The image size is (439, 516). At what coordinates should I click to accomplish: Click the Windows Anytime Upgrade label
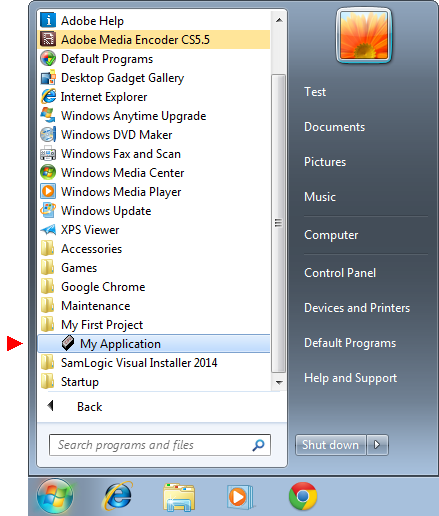[x=134, y=116]
